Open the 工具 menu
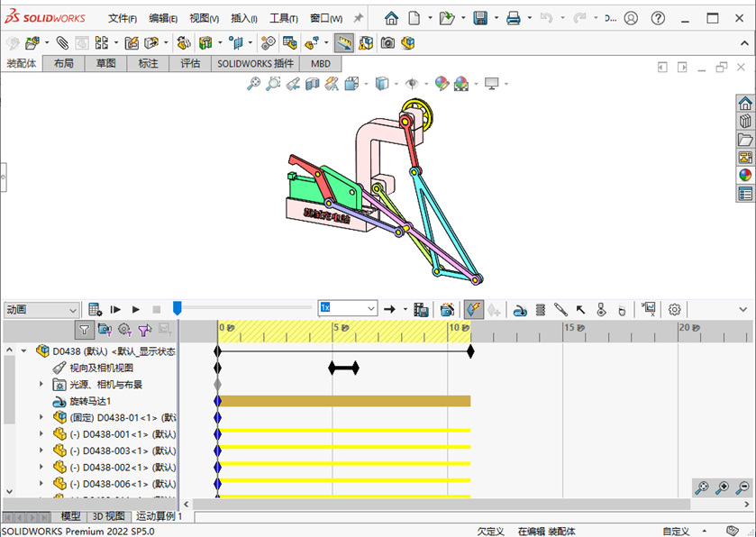This screenshot has width=756, height=537. [x=283, y=18]
